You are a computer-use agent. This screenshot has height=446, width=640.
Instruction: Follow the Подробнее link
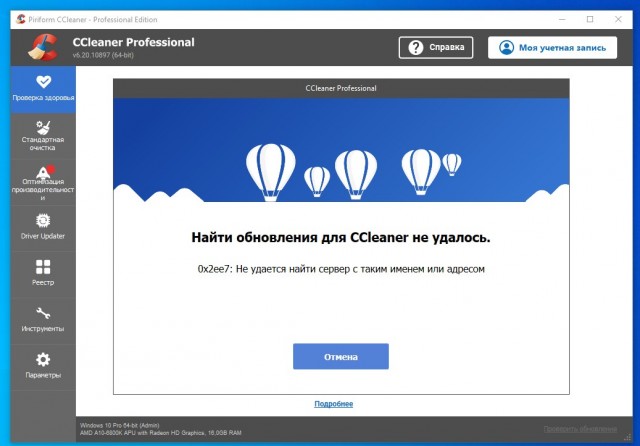pos(333,404)
